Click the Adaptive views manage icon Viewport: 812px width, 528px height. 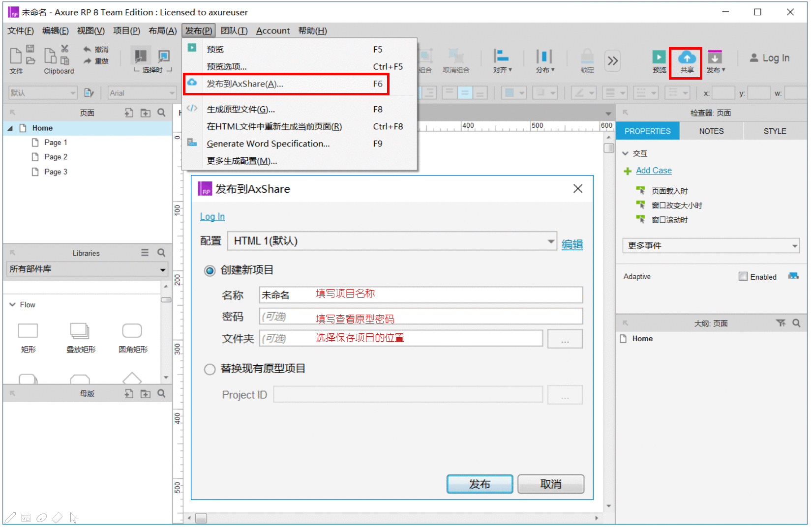click(x=793, y=276)
